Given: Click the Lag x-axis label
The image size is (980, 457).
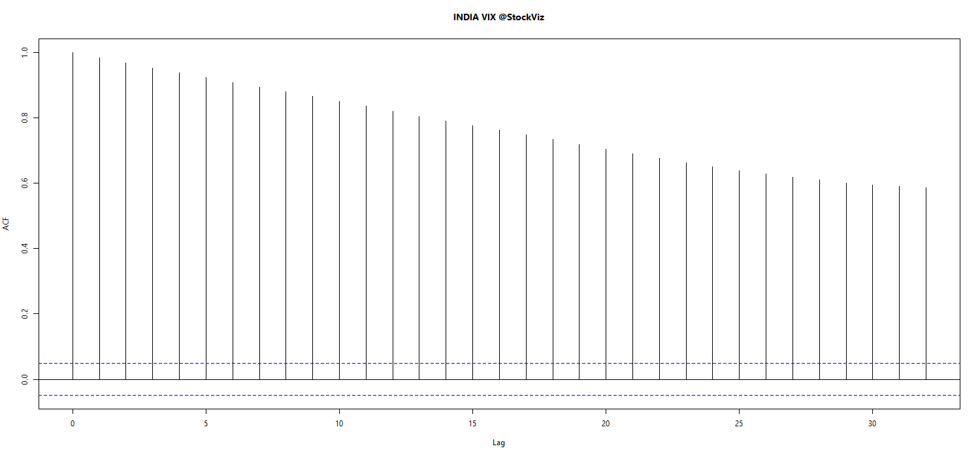Looking at the screenshot, I should coord(498,443).
